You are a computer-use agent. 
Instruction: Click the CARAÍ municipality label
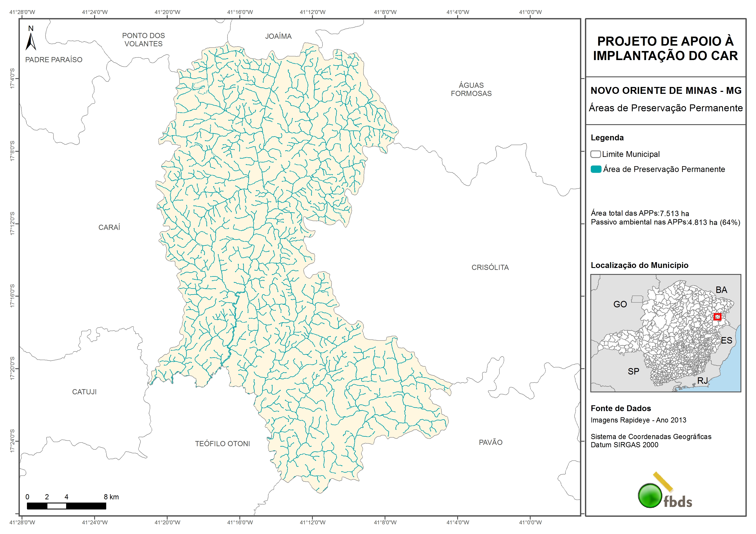click(x=109, y=227)
